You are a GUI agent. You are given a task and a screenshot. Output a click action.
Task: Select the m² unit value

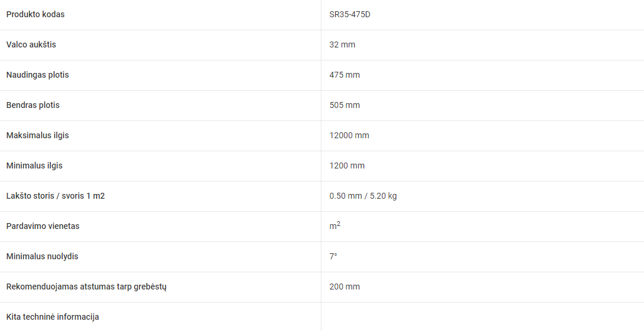tap(334, 225)
